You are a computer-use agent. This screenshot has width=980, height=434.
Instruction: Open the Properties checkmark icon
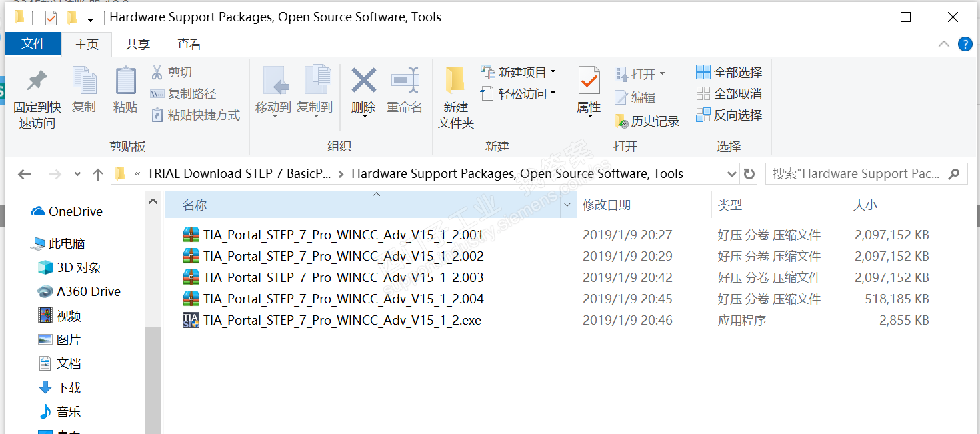click(589, 82)
